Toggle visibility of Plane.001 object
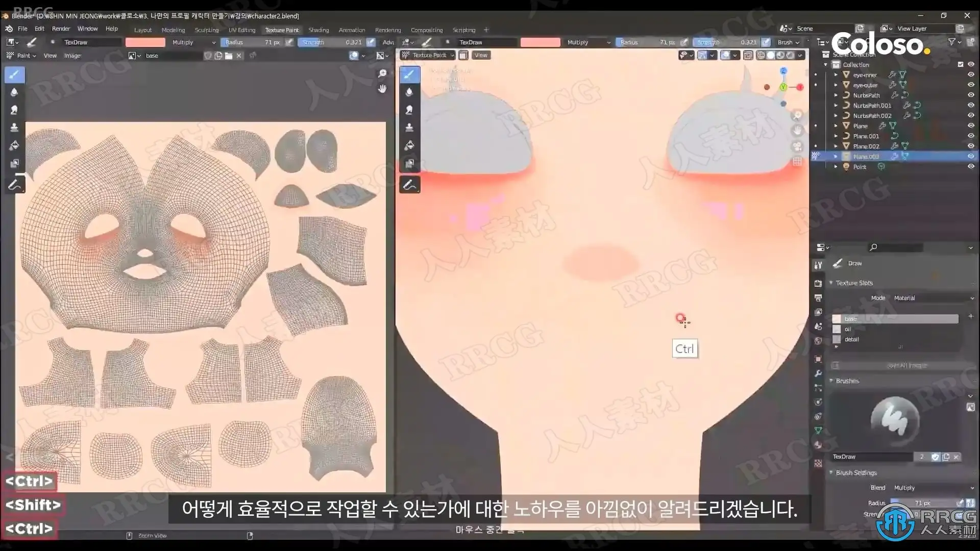 point(970,136)
